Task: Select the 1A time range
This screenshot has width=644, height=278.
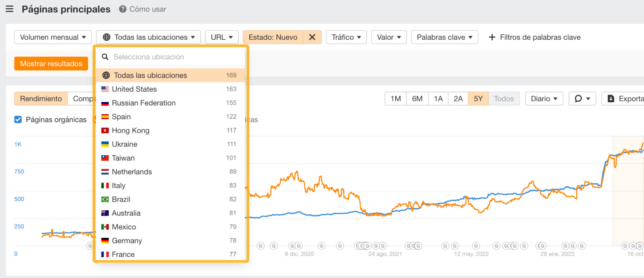Action: (x=438, y=99)
